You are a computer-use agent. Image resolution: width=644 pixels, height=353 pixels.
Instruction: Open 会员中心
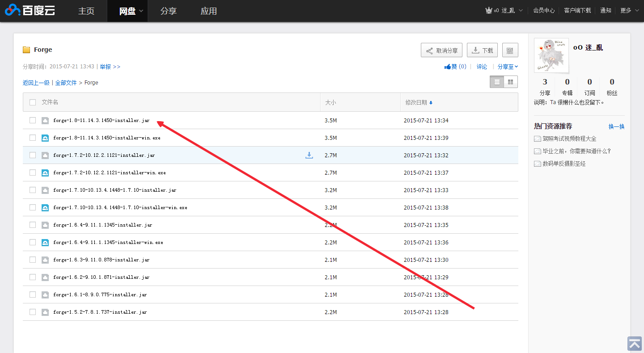[x=544, y=10]
